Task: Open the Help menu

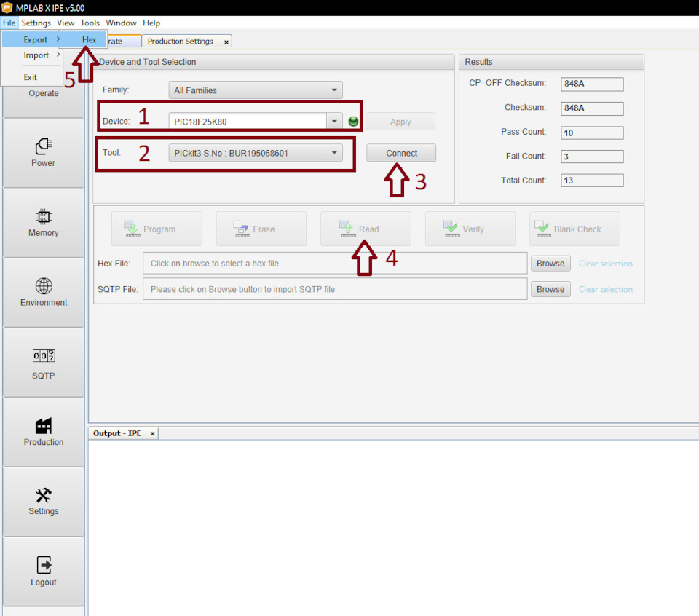Action: coord(151,23)
